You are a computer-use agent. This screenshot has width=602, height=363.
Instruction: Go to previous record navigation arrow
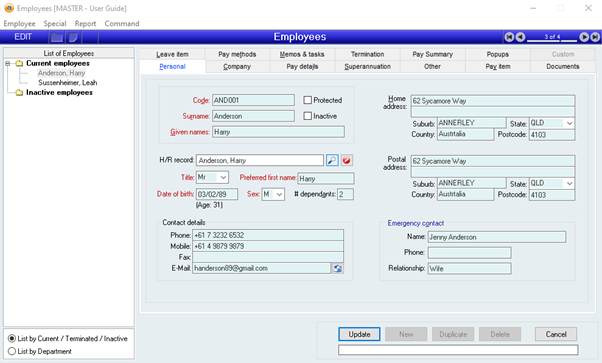tap(520, 37)
